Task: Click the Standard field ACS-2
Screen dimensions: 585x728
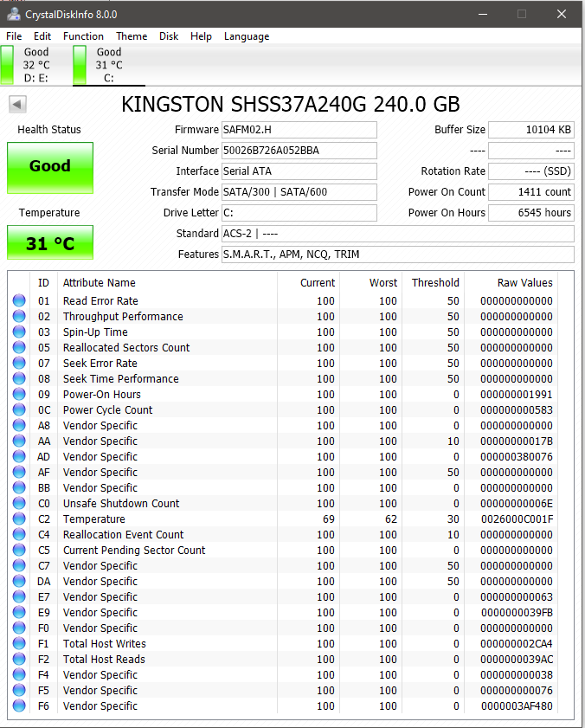Action: [398, 233]
